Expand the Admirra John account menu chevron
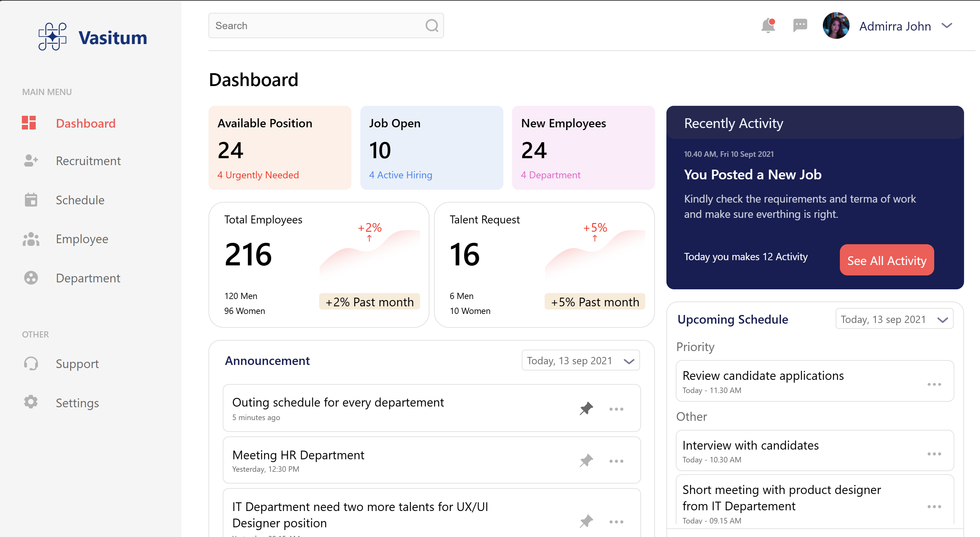The height and width of the screenshot is (537, 980). click(x=946, y=26)
